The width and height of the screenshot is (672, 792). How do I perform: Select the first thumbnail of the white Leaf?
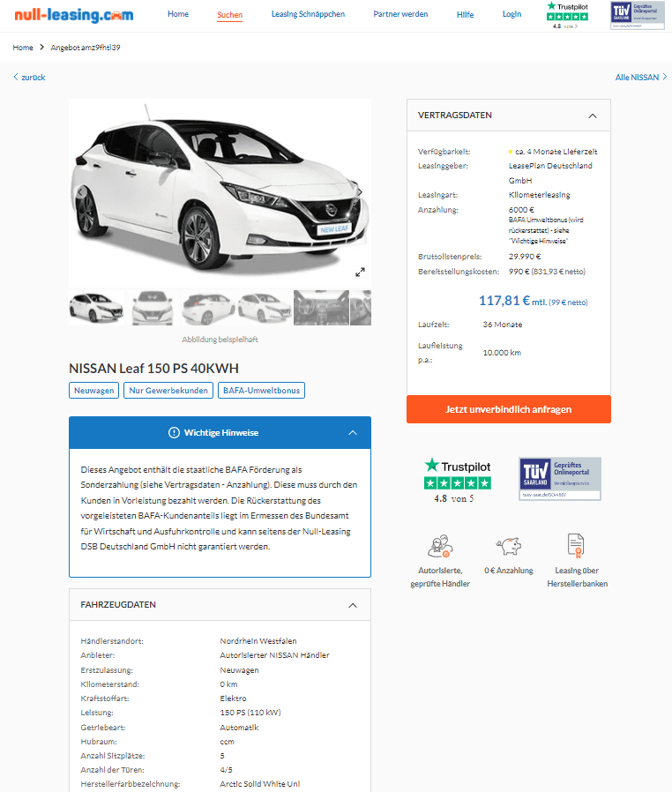tap(96, 308)
